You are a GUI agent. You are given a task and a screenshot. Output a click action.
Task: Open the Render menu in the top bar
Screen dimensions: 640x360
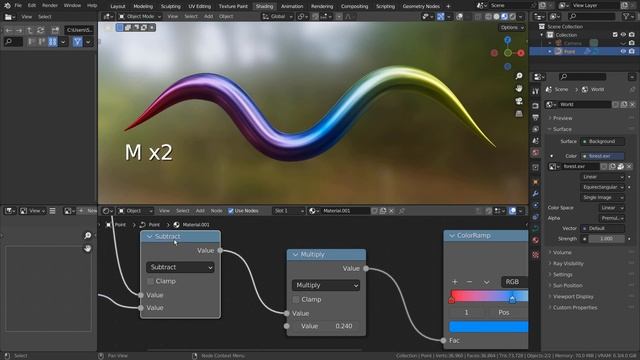pos(50,6)
